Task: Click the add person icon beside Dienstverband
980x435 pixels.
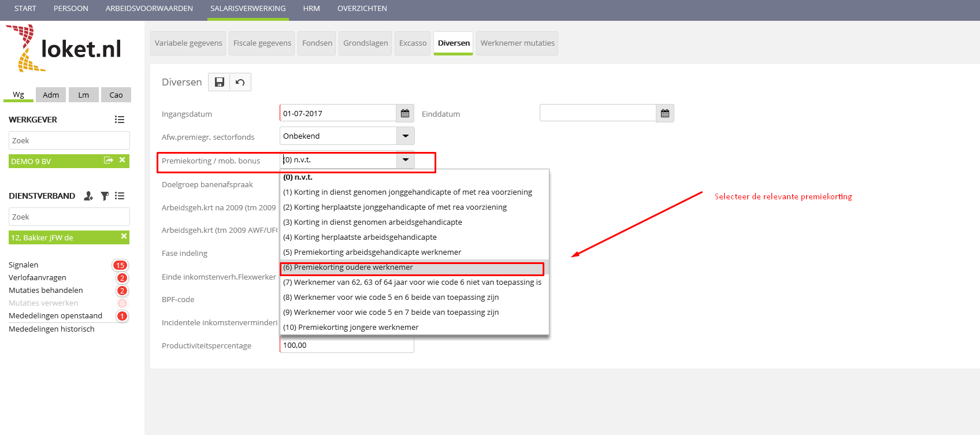Action: (88, 196)
